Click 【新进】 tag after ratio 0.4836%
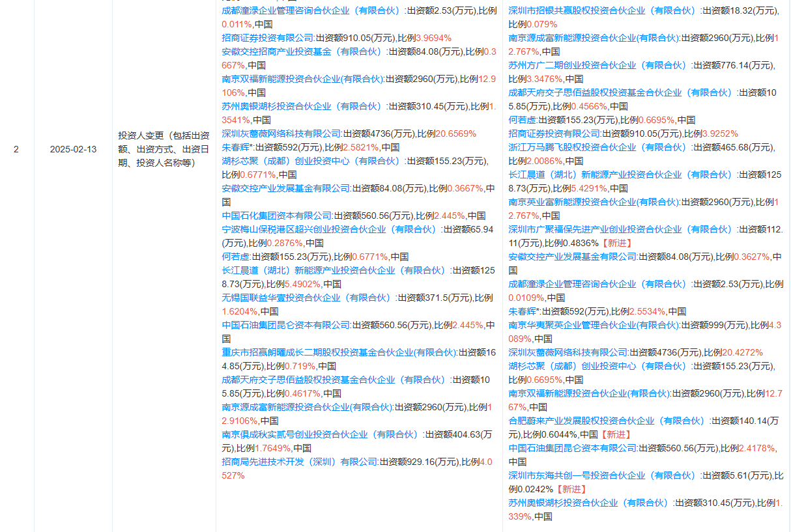This screenshot has height=532, width=791. point(616,243)
